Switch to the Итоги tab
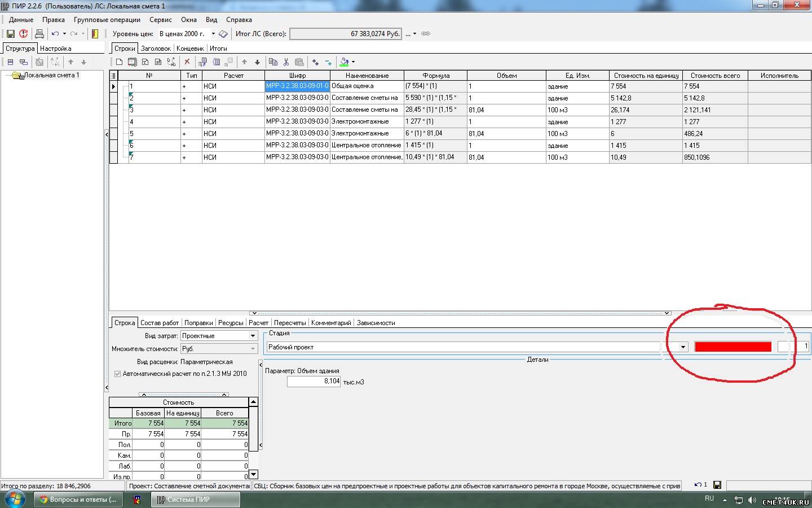Screen dimensions: 812x508 coord(218,49)
